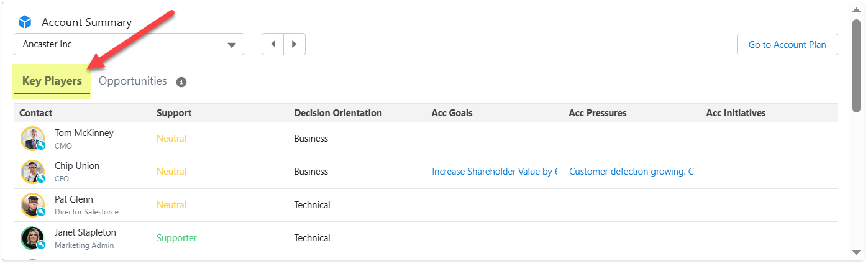The image size is (868, 266).
Task: Click Chip Union's avatar photo
Action: click(32, 172)
